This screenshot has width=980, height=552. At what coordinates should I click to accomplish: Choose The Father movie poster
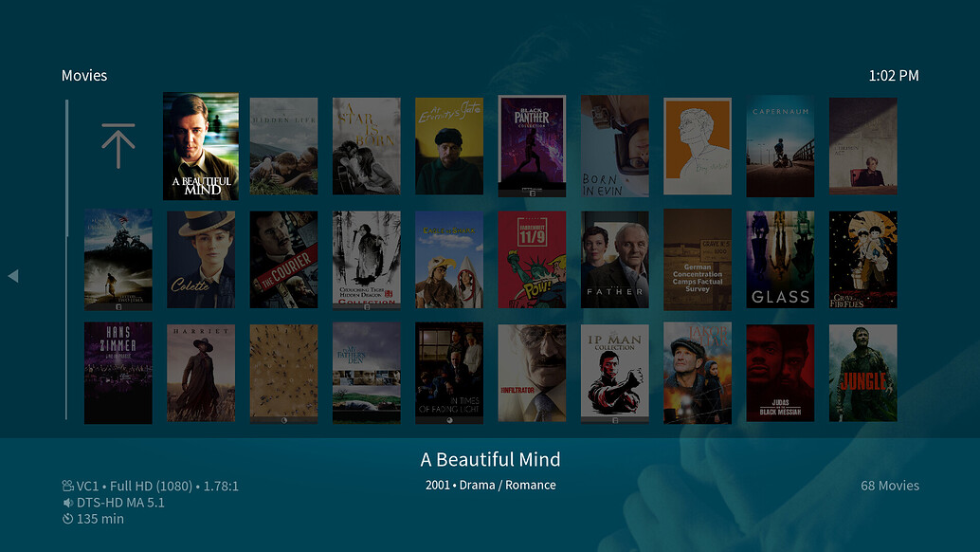614,259
